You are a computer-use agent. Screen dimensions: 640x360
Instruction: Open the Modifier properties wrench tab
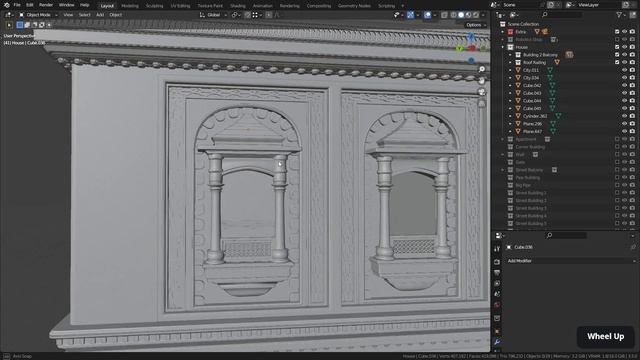coord(497,342)
